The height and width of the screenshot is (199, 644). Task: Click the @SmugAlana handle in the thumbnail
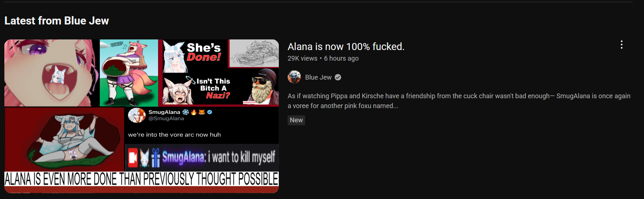tap(166, 118)
